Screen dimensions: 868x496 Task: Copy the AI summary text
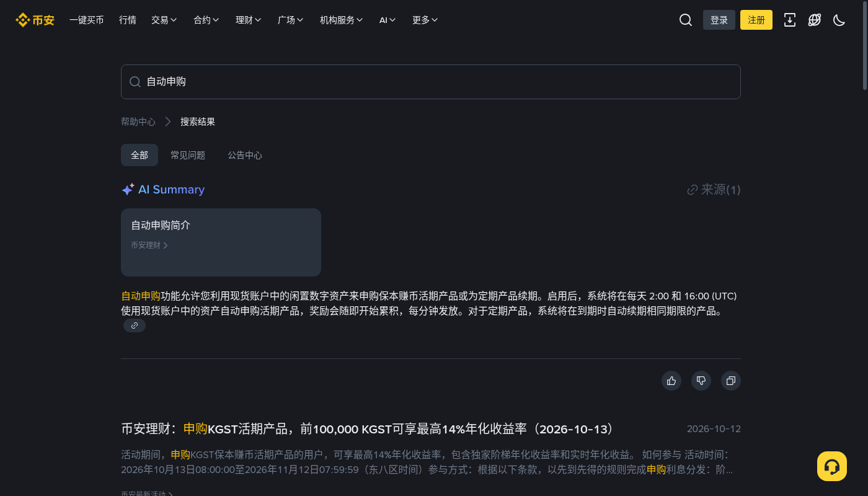click(x=731, y=381)
